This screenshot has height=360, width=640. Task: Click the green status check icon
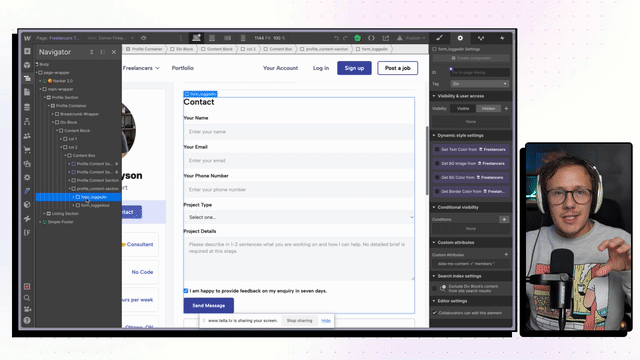coord(358,38)
